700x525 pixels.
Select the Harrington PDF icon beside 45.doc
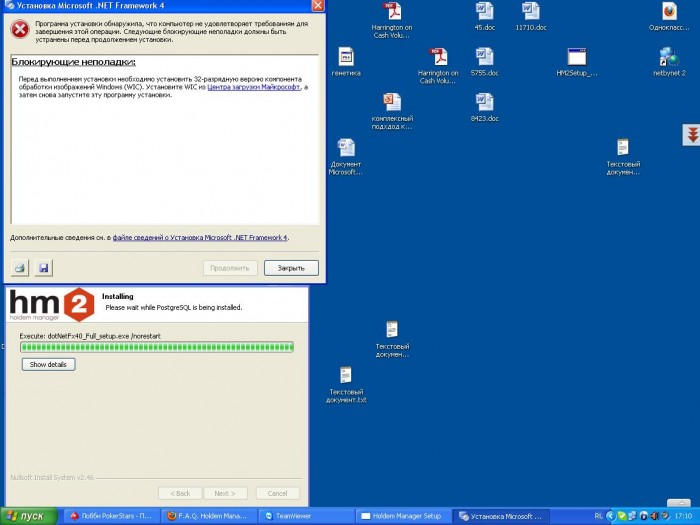[x=392, y=21]
